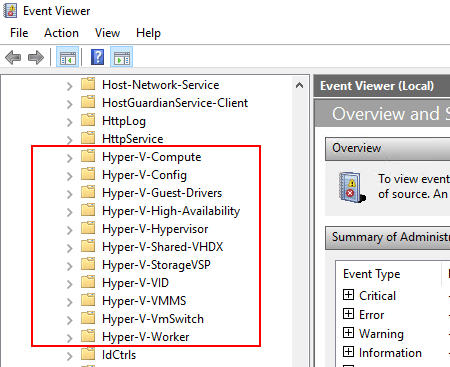Select the HostGuardianService-Client folder icon
The height and width of the screenshot is (367, 450).
(88, 102)
